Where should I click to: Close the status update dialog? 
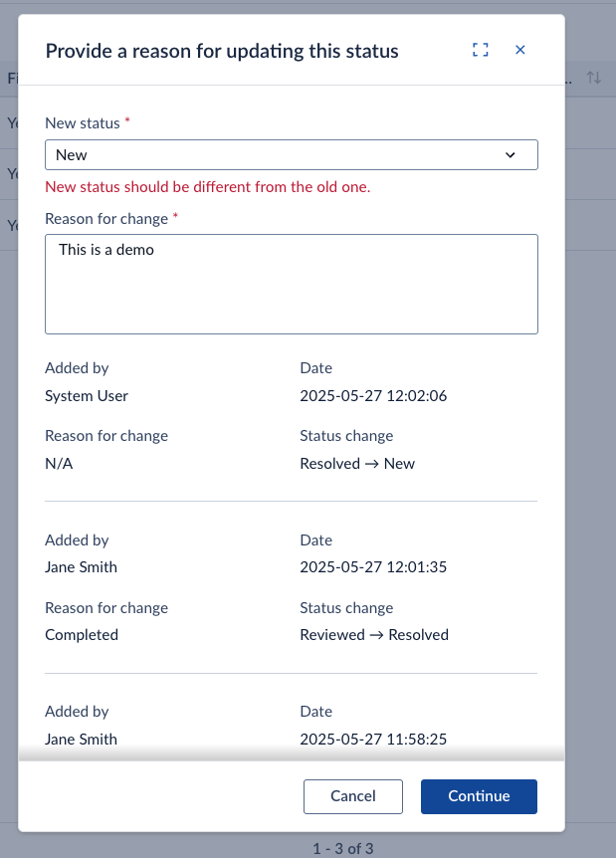[x=520, y=50]
